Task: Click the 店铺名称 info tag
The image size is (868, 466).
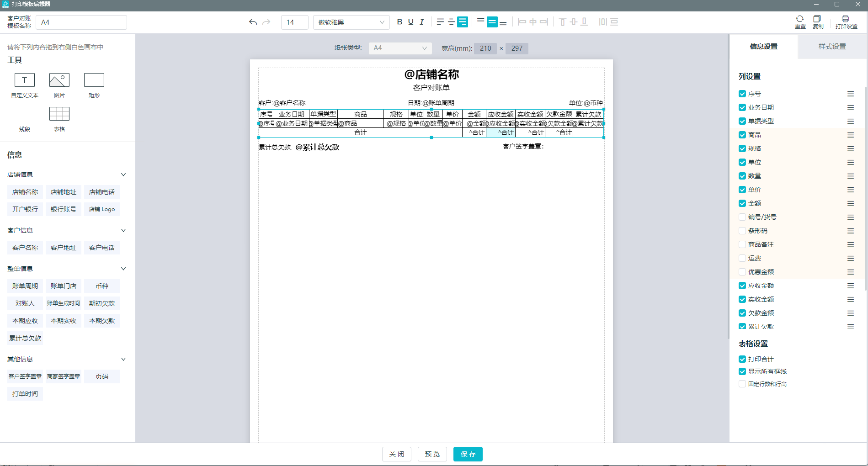Action: pos(25,192)
